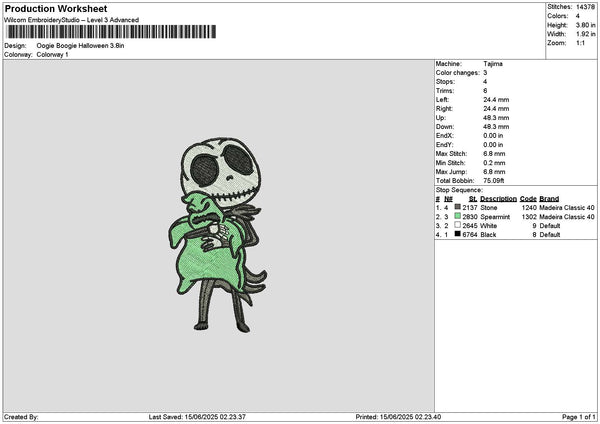Click the design name Oogie Boogie Halloween
The height and width of the screenshot is (424, 600).
(73, 46)
